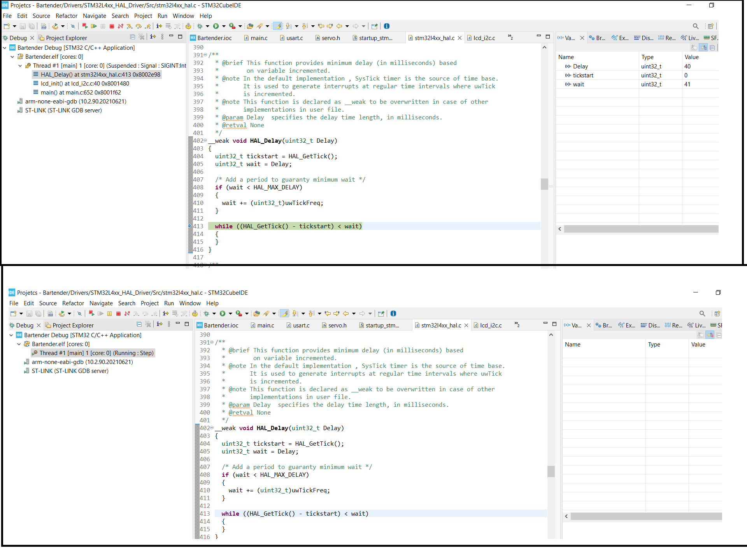747x560 pixels.
Task: Click Suspend (pause) in the lower window toolbar
Action: pyautogui.click(x=109, y=313)
